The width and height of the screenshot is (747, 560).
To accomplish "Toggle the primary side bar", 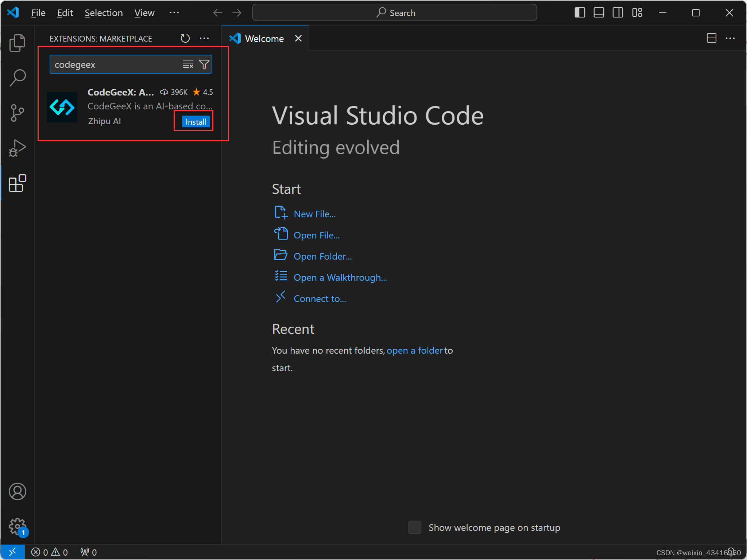I will click(580, 13).
